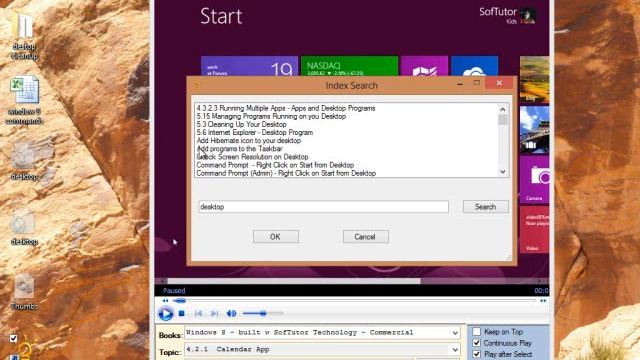Play the paused tutorial video
This screenshot has width=640, height=360.
[165, 313]
